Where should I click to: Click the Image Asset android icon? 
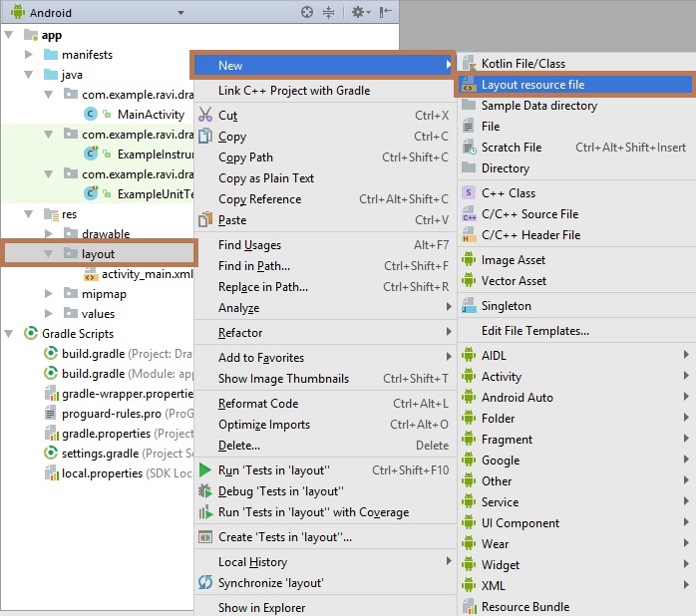pyautogui.click(x=469, y=259)
